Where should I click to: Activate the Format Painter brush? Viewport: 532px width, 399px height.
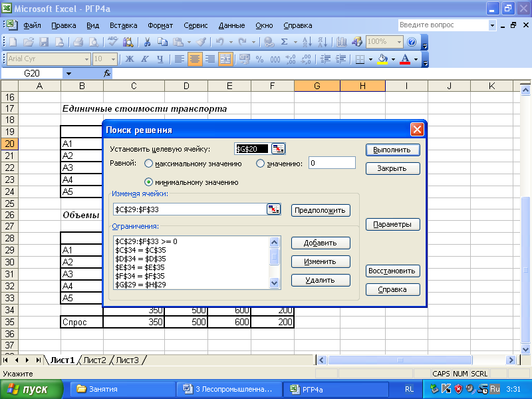click(201, 42)
